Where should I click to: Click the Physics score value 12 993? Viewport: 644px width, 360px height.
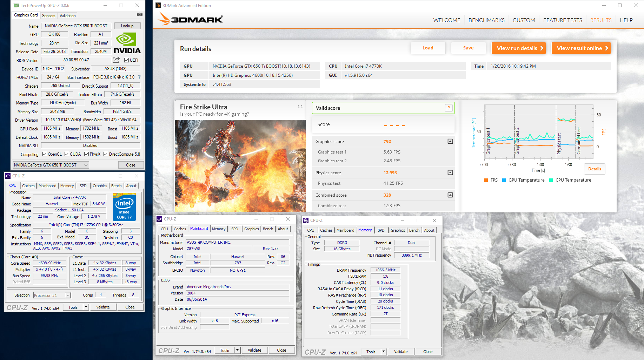(x=390, y=172)
